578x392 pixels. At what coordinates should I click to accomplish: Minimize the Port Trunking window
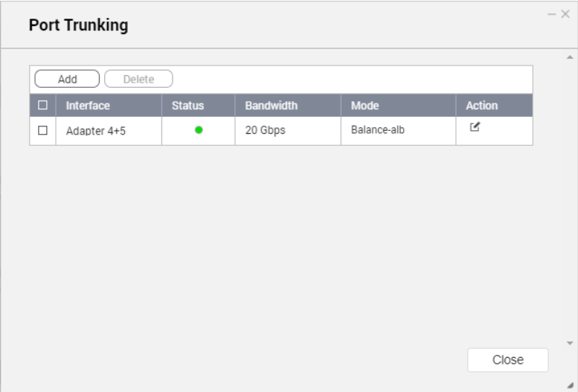(552, 14)
